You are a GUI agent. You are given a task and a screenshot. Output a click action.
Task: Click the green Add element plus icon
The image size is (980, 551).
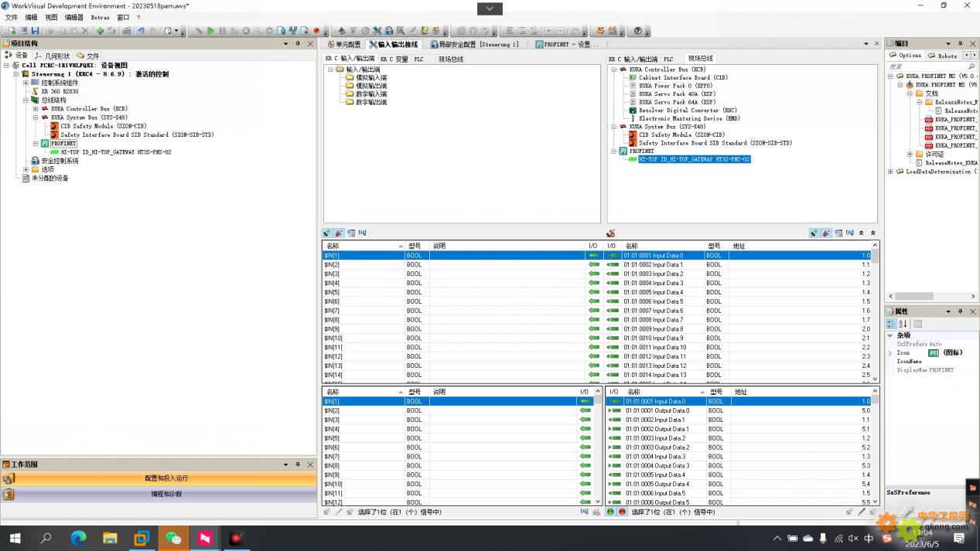pos(100,31)
